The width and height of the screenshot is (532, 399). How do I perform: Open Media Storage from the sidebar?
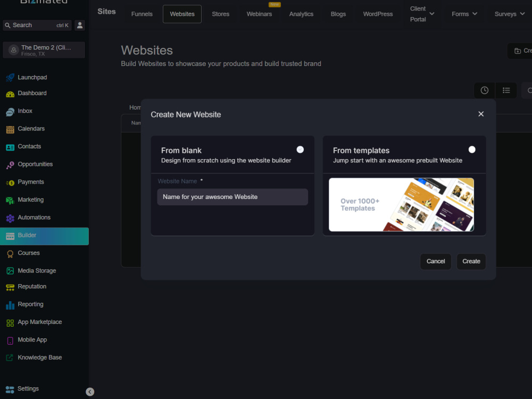37,270
